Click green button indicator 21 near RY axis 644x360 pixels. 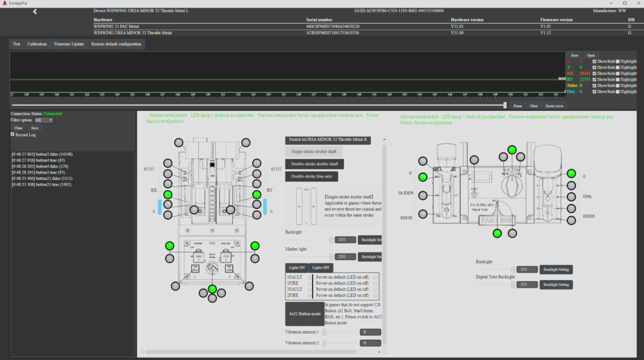(x=257, y=195)
